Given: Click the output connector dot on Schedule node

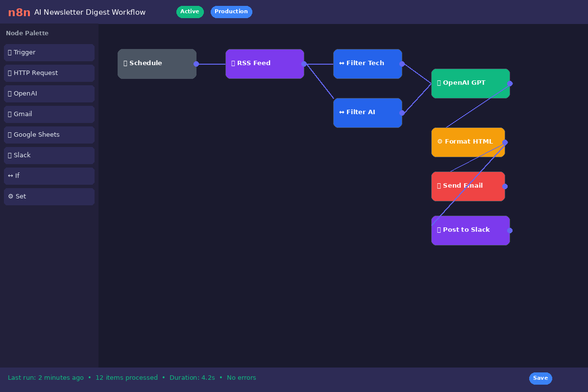Looking at the screenshot, I should pyautogui.click(x=196, y=64).
